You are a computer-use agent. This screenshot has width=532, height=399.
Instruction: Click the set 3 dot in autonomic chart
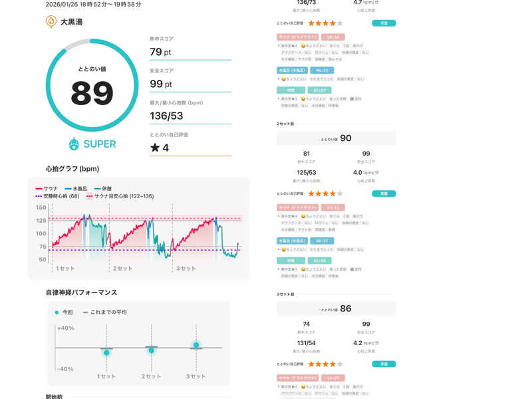pyautogui.click(x=196, y=344)
